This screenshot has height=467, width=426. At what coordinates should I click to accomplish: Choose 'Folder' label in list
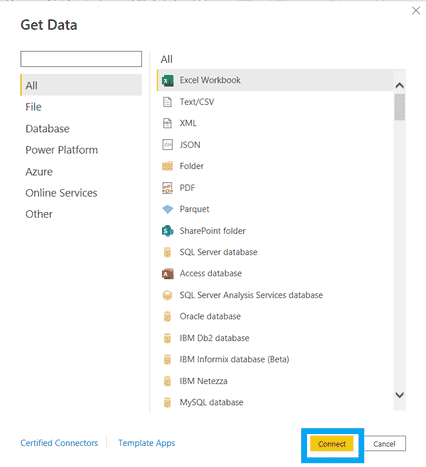(191, 166)
